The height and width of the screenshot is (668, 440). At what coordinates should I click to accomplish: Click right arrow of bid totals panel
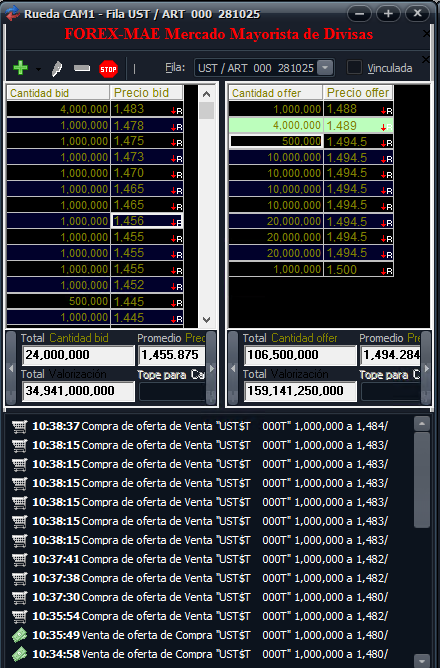pos(211,368)
